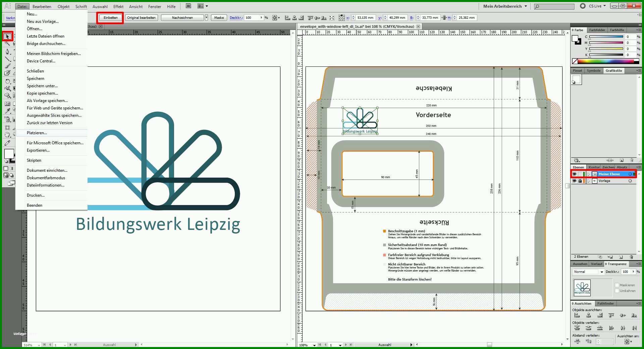Select the Eyedropper tool
644x349 pixels.
tap(7, 111)
